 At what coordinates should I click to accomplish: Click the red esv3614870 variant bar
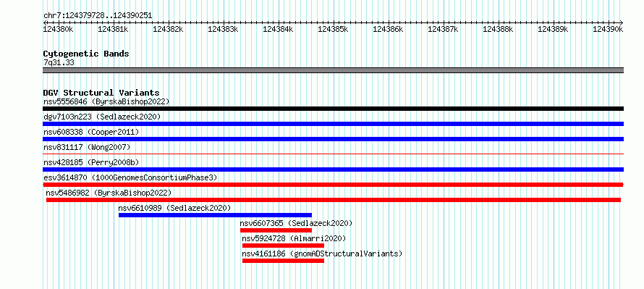333,185
